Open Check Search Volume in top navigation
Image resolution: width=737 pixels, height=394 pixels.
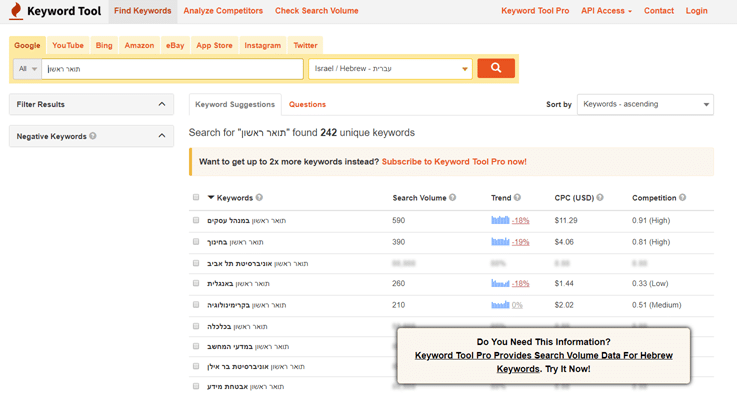317,11
